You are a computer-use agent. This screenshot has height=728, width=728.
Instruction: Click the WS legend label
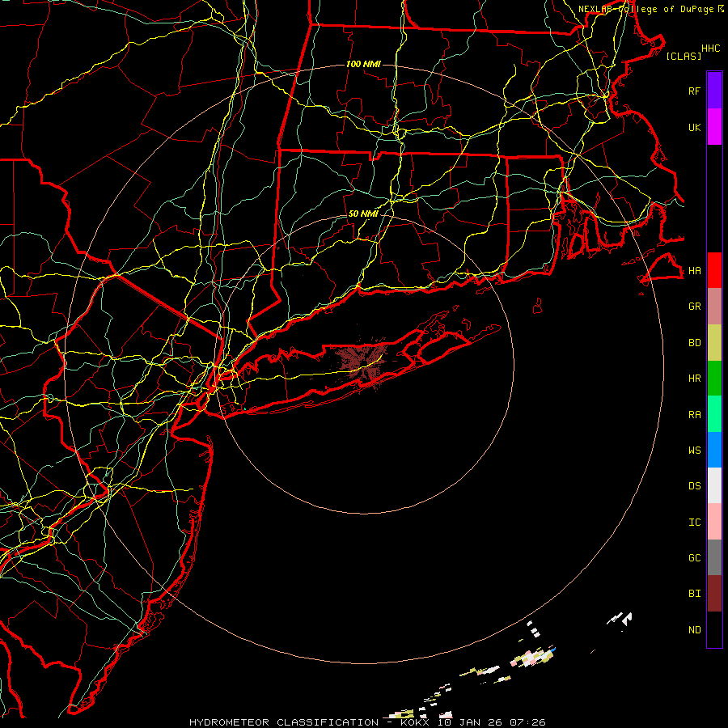click(694, 450)
